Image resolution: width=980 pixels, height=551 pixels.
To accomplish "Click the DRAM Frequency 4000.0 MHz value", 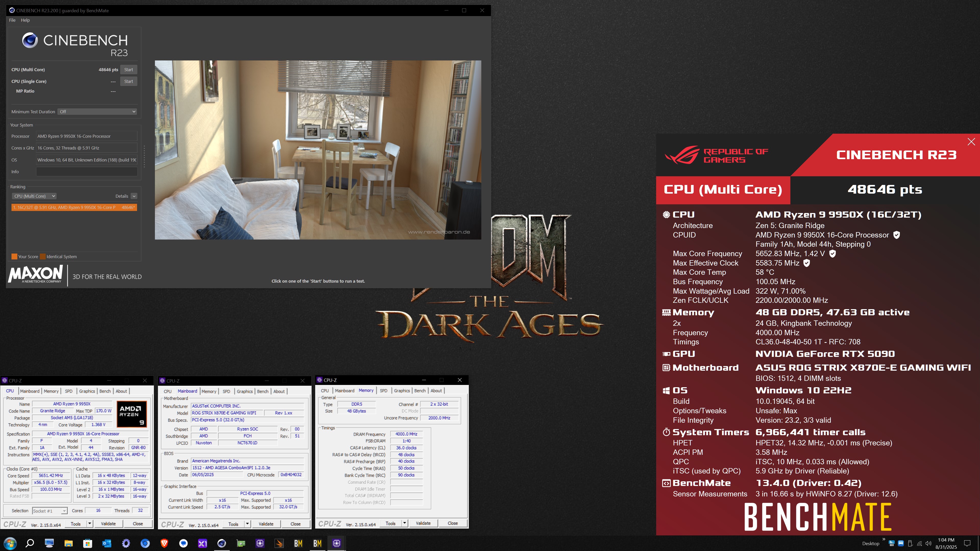I will 406,434.
